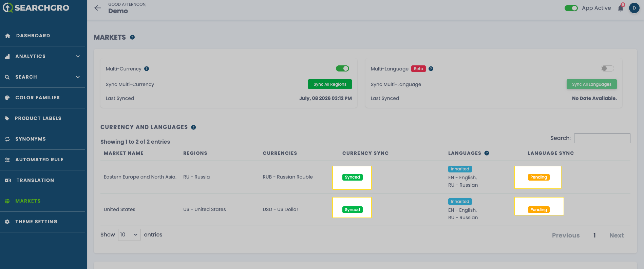This screenshot has height=269, width=644.
Task: Toggle the App Active switch
Action: pyautogui.click(x=571, y=8)
